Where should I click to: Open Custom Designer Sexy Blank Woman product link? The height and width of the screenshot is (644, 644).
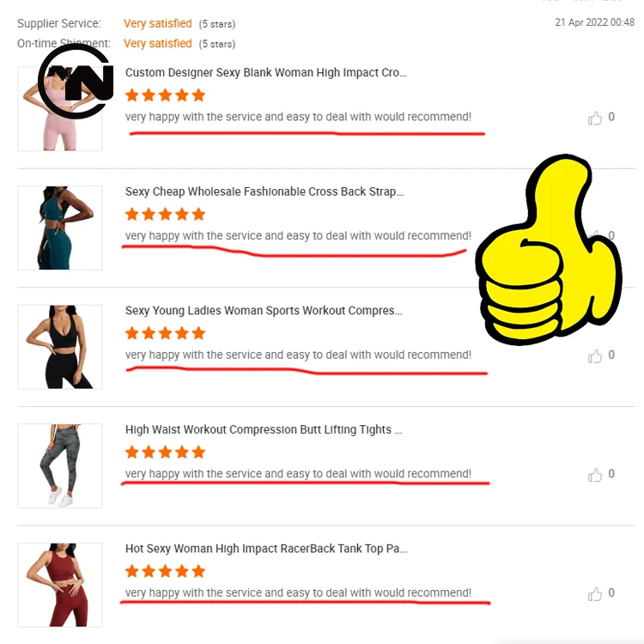click(x=265, y=73)
